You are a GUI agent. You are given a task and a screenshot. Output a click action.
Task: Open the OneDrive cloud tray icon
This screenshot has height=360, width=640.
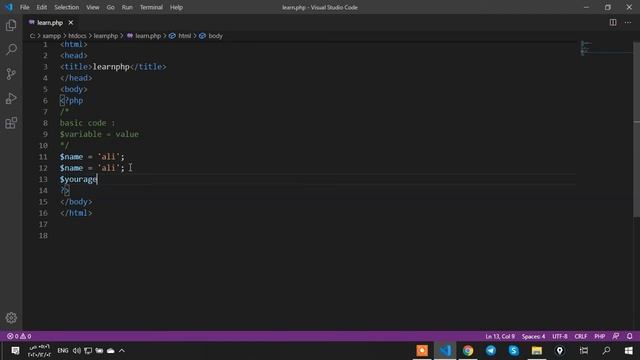click(x=111, y=351)
